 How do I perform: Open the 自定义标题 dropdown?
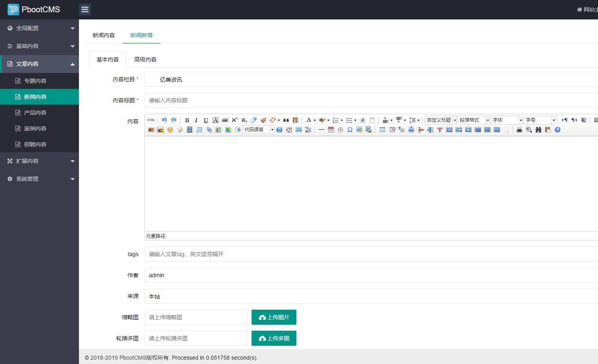440,120
